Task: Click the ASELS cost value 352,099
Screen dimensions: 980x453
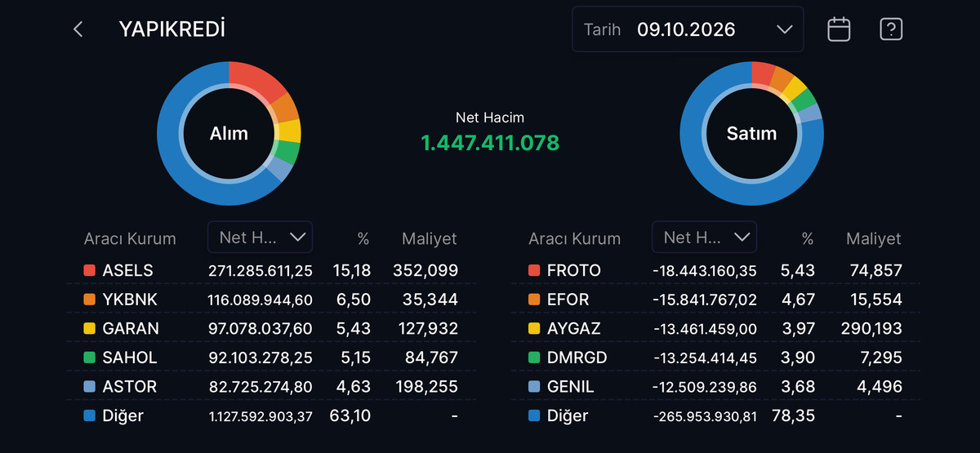Action: (425, 270)
